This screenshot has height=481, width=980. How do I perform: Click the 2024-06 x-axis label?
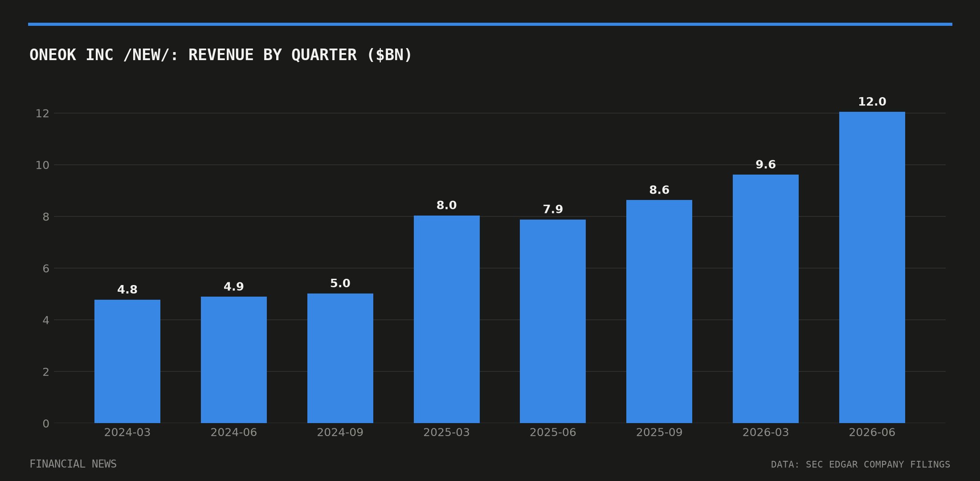click(234, 432)
